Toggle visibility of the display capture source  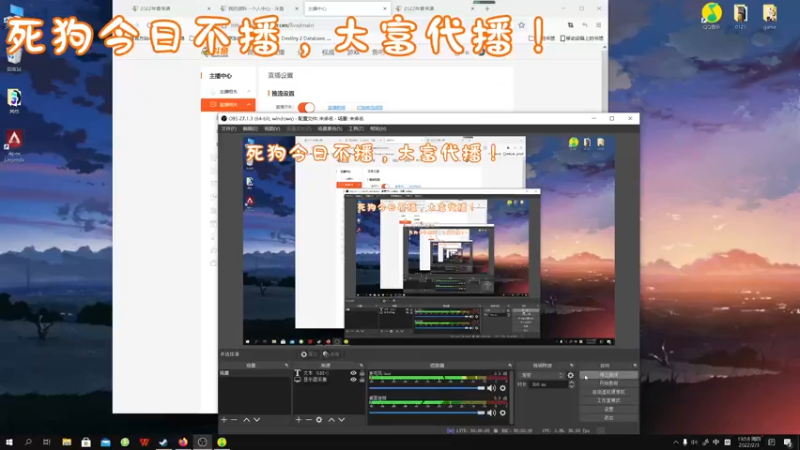click(353, 380)
